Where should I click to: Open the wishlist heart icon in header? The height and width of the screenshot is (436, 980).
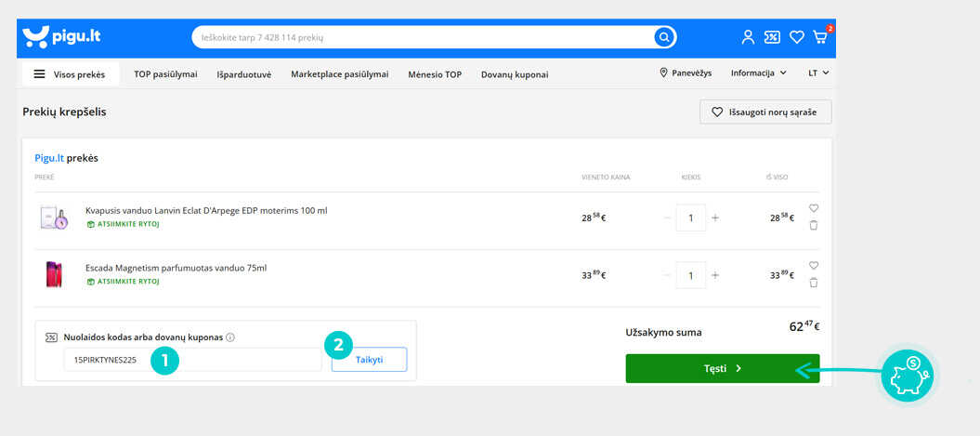point(796,37)
